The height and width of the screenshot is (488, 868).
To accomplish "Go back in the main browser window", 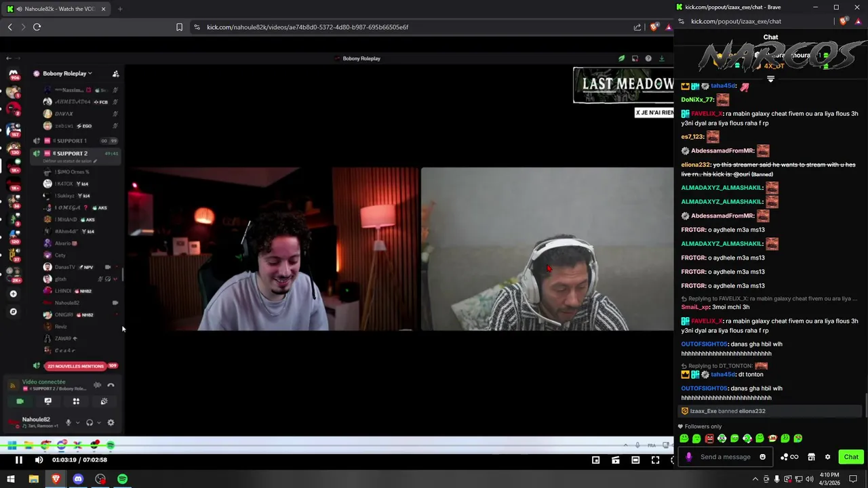I will 9,27.
